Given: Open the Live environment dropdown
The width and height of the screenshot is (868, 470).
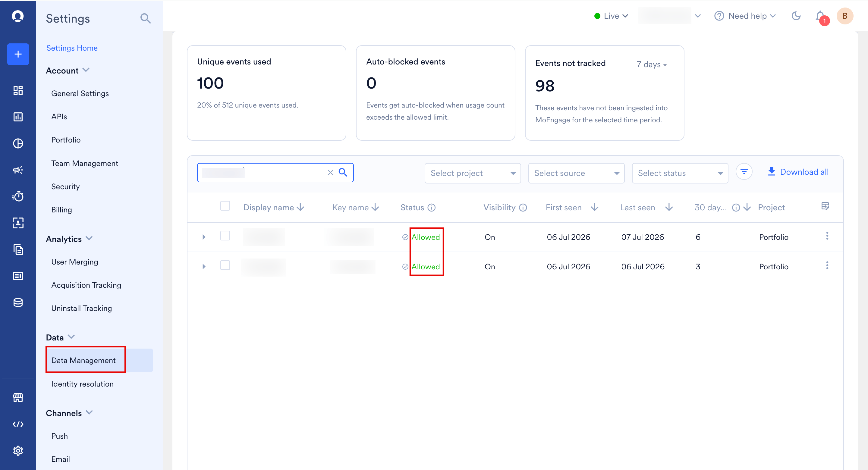Looking at the screenshot, I should point(611,16).
